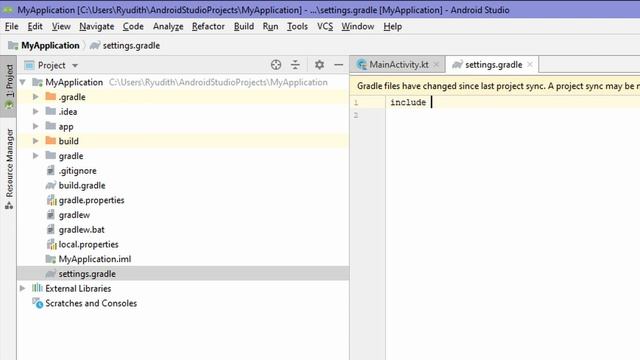Switch to the MainActivity.kt editor tab
Viewport: 640px width, 360px height.
[x=398, y=64]
